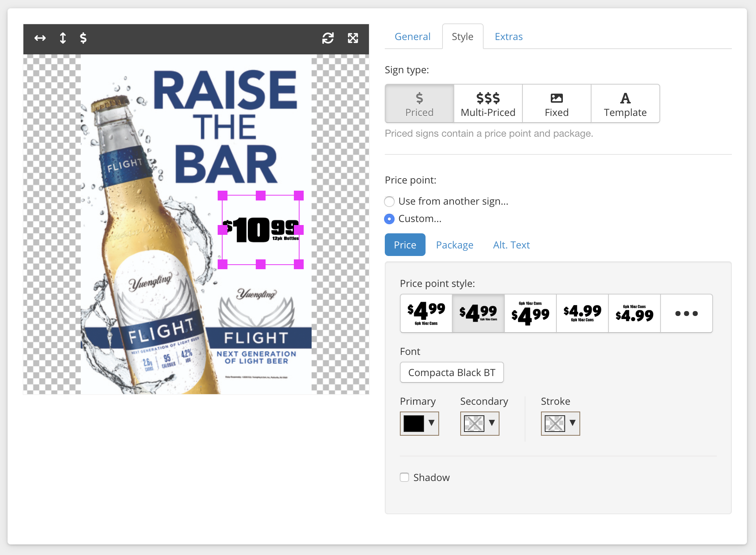756x555 pixels.
Task: Click the vertical center arrows icon
Action: coord(63,38)
